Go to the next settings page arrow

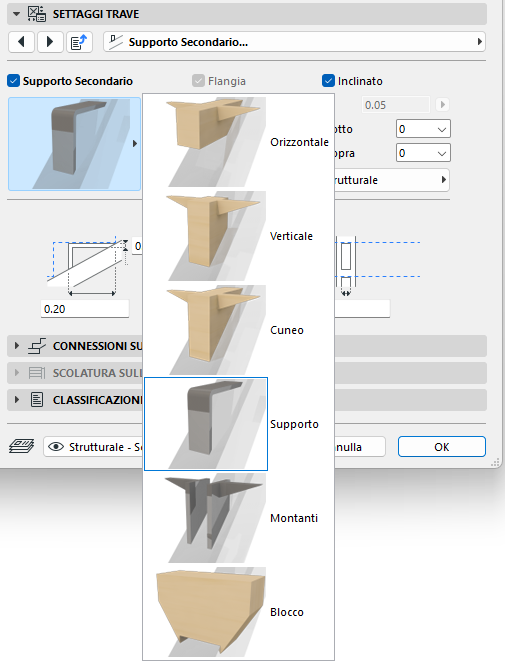(50, 42)
